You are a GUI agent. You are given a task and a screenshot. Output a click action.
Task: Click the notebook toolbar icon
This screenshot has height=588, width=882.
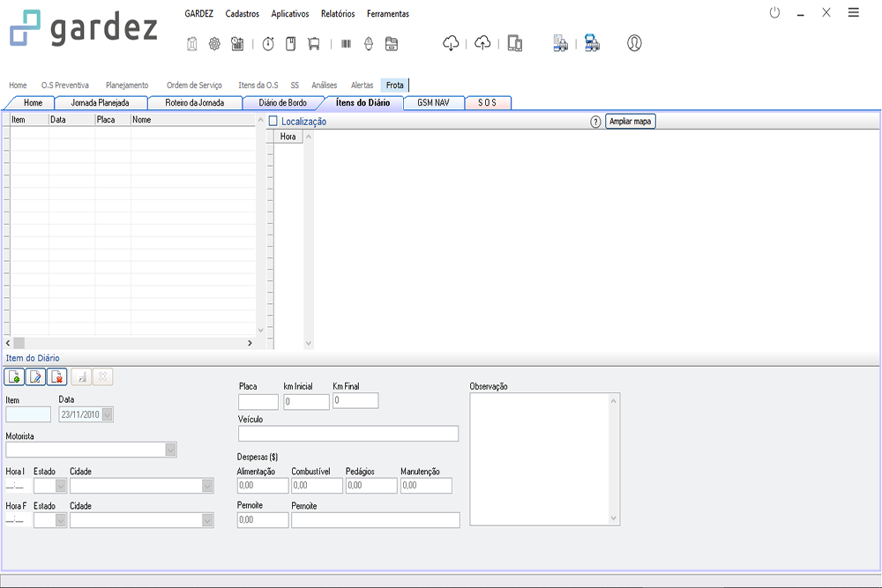coord(291,44)
